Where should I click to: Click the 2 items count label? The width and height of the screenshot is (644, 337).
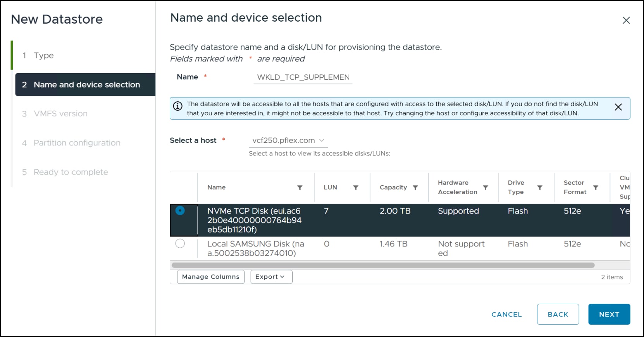612,277
